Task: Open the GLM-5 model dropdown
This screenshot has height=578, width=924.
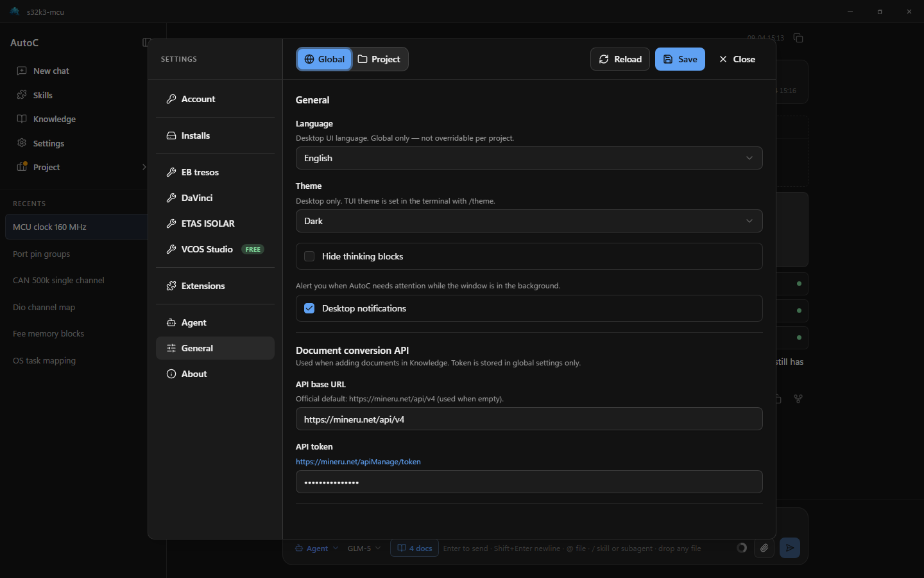Action: 364,548
